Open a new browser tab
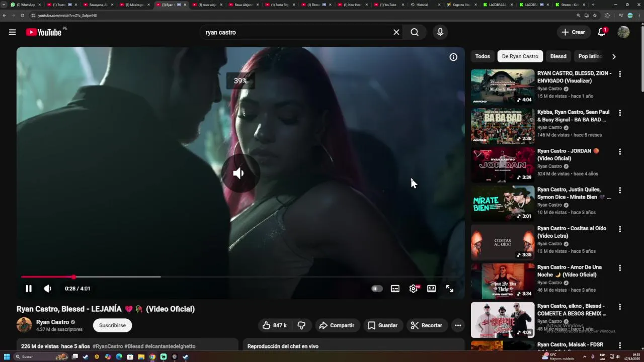 pos(593,5)
